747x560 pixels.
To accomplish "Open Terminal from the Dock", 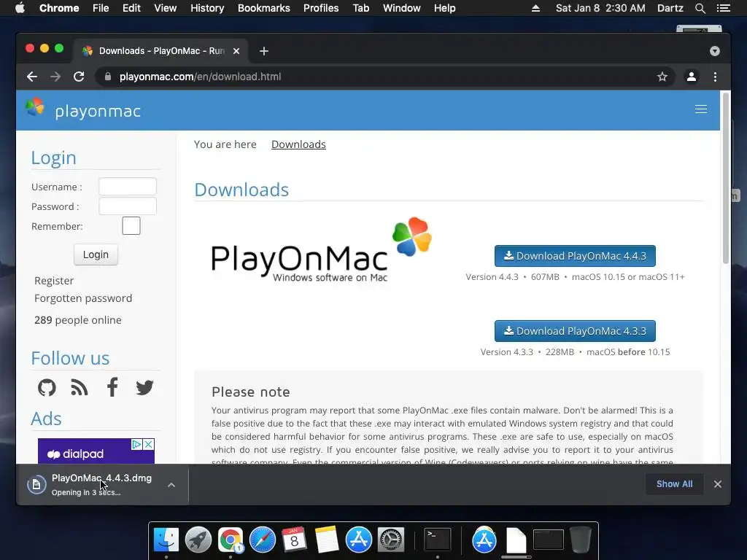I will click(x=438, y=540).
